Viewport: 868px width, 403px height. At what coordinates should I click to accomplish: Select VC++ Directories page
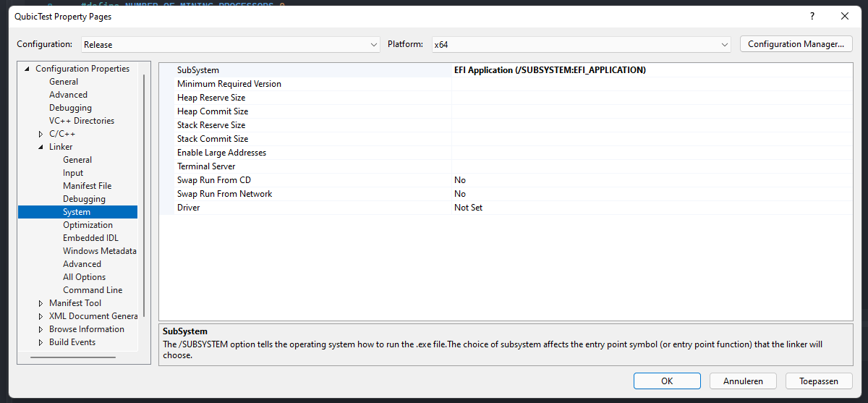[x=82, y=121]
